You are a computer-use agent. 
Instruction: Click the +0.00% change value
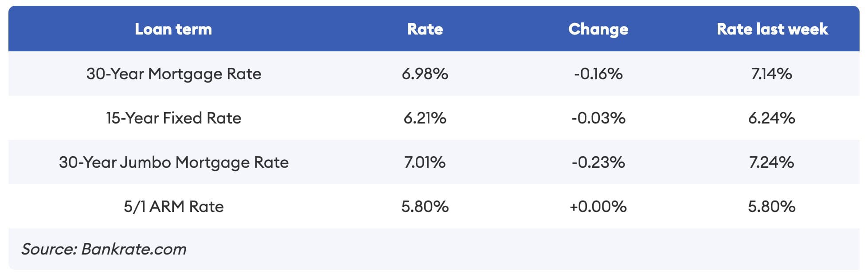tap(598, 206)
